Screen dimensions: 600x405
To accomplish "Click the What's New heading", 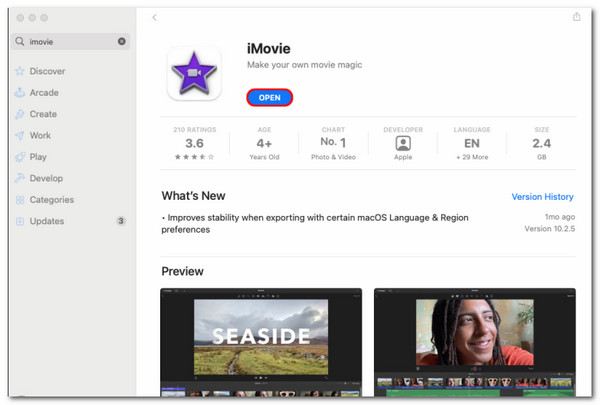I will 193,196.
